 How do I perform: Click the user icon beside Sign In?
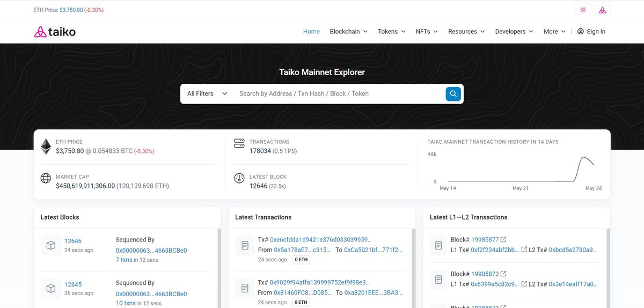pyautogui.click(x=581, y=32)
